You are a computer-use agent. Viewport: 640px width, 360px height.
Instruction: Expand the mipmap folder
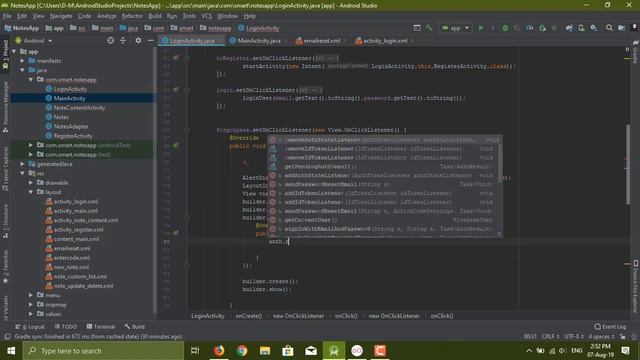click(31, 304)
